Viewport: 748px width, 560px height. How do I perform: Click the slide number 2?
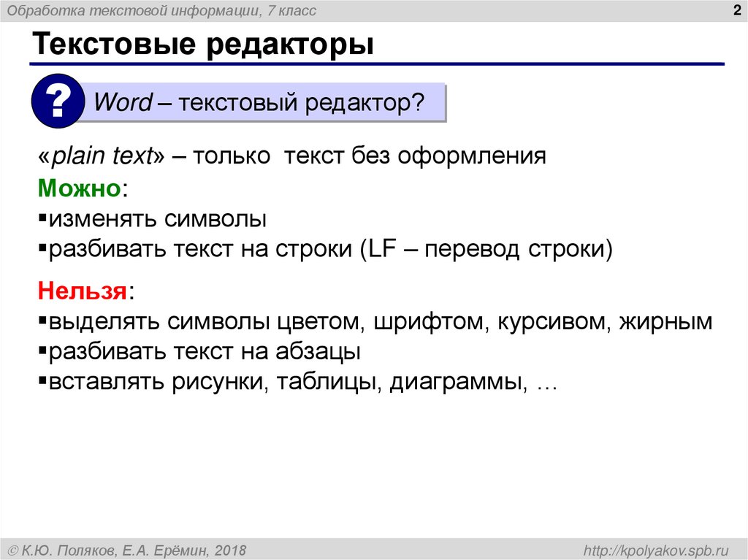click(737, 10)
